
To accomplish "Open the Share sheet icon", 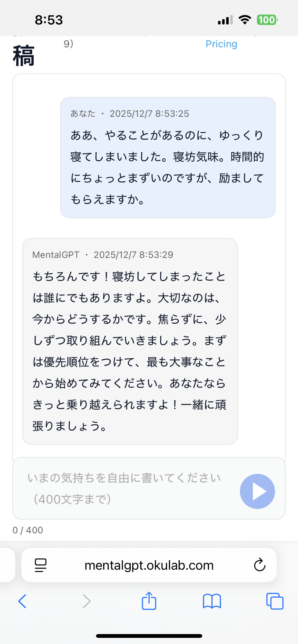I will [149, 601].
